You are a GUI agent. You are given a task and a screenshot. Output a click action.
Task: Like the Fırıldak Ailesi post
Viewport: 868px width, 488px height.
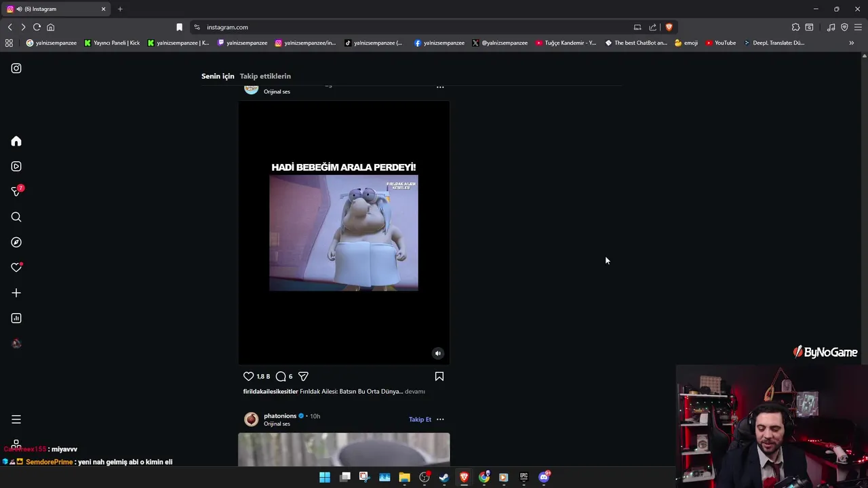pos(248,376)
